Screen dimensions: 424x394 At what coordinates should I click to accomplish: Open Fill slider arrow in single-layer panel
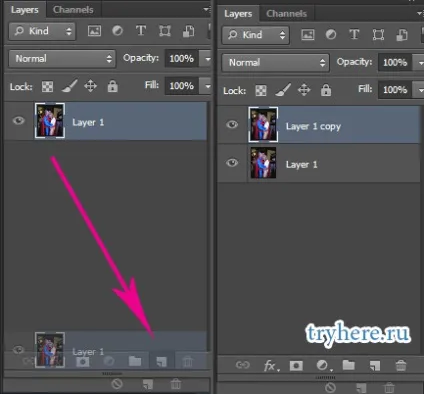[x=206, y=86]
